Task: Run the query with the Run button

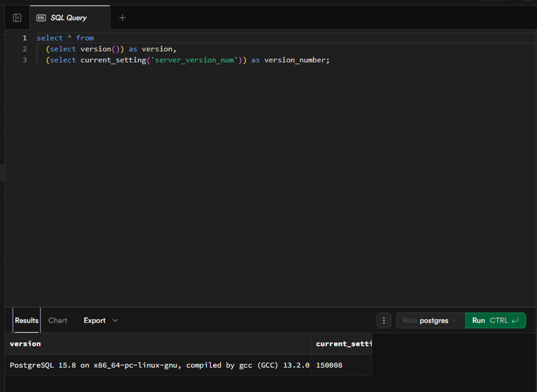Action: pos(495,320)
